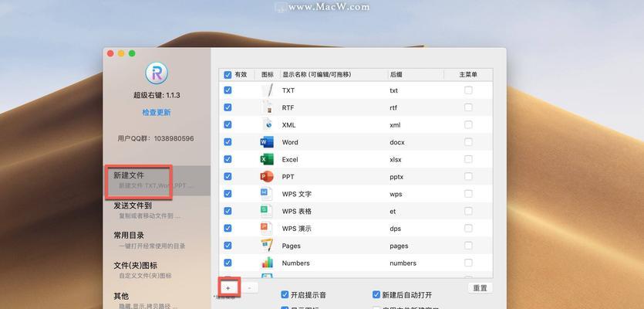Enable 主菜单 checkbox for RTF
Image resolution: width=644 pixels, height=309 pixels.
468,107
